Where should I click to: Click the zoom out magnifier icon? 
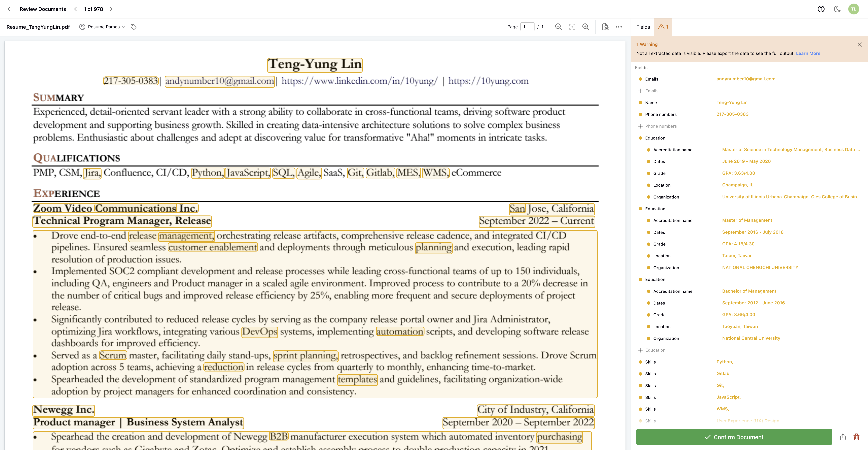[x=558, y=27]
